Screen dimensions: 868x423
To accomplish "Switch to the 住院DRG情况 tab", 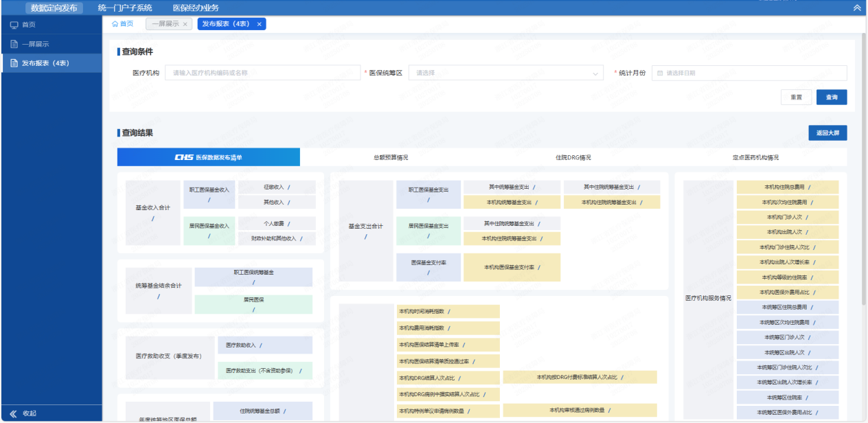I will 573,157.
